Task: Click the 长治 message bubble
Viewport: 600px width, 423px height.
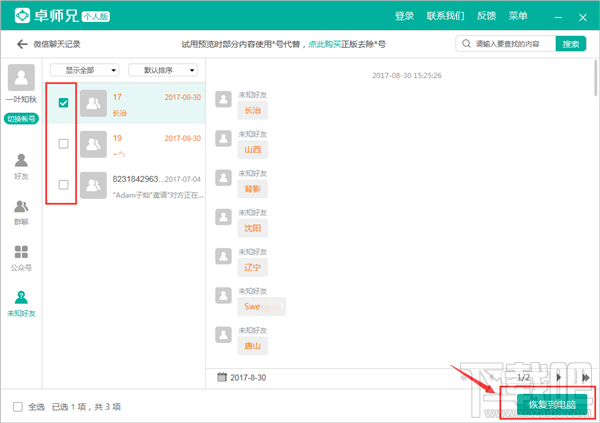Action: pyautogui.click(x=253, y=111)
